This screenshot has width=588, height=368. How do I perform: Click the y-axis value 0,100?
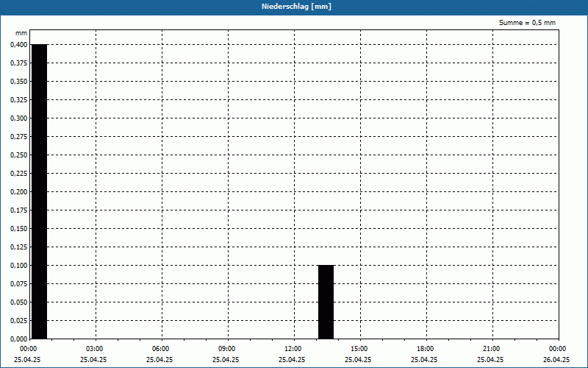tap(19, 266)
